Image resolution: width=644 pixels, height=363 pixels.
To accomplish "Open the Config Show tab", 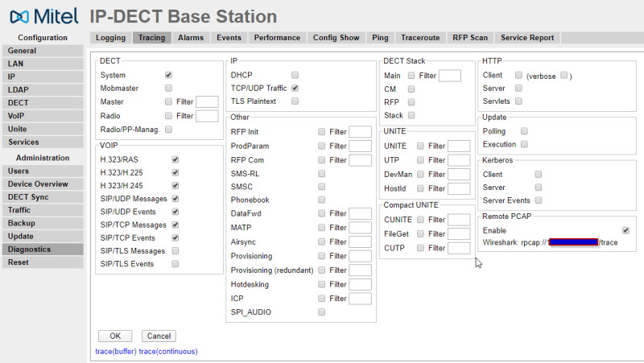I will tap(336, 38).
